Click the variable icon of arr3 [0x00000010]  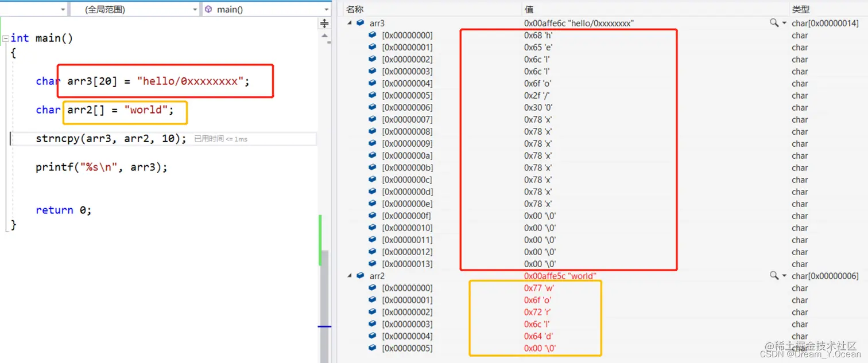click(x=373, y=228)
